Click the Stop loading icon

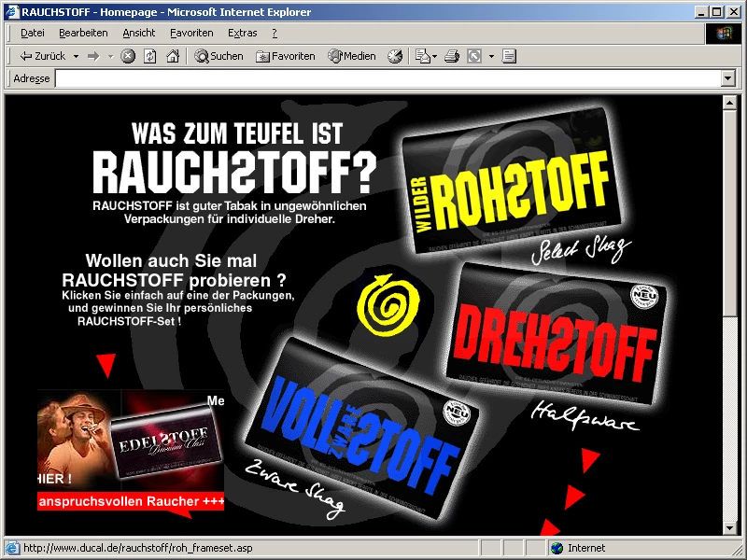[x=128, y=56]
